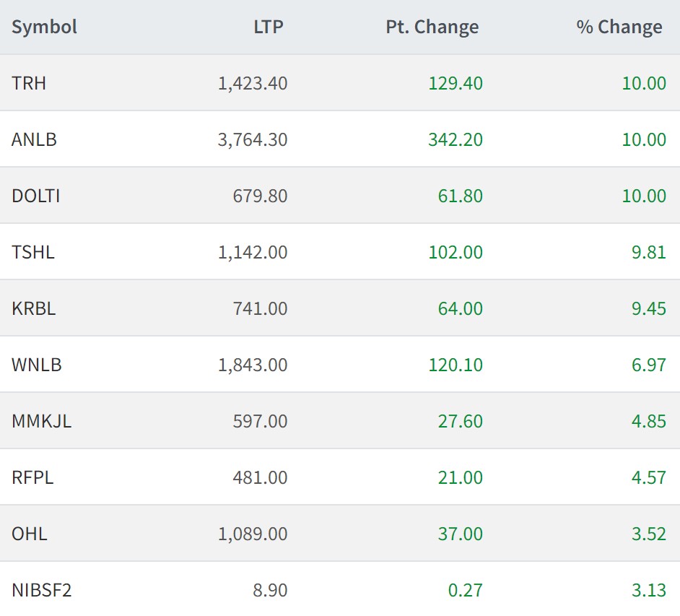Sort by the LTP column header
This screenshot has width=680, height=616.
[269, 27]
